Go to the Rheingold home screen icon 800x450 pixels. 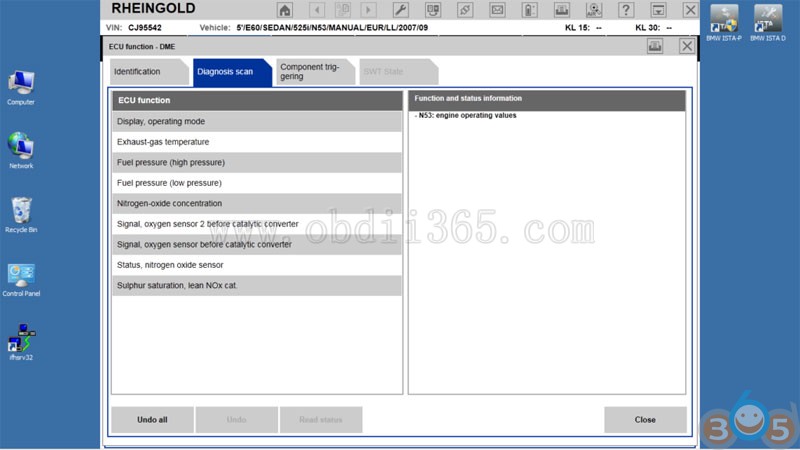(x=285, y=10)
